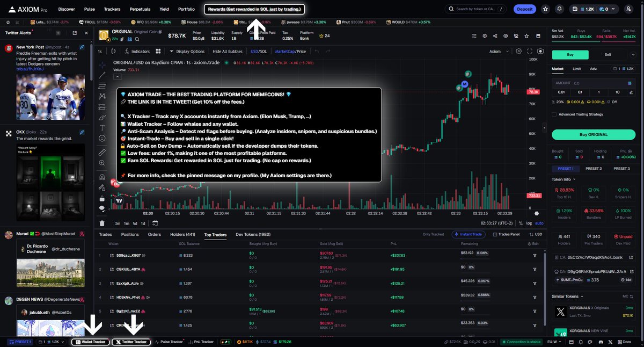
Task: Open Display Options dropdown
Action: click(x=187, y=52)
